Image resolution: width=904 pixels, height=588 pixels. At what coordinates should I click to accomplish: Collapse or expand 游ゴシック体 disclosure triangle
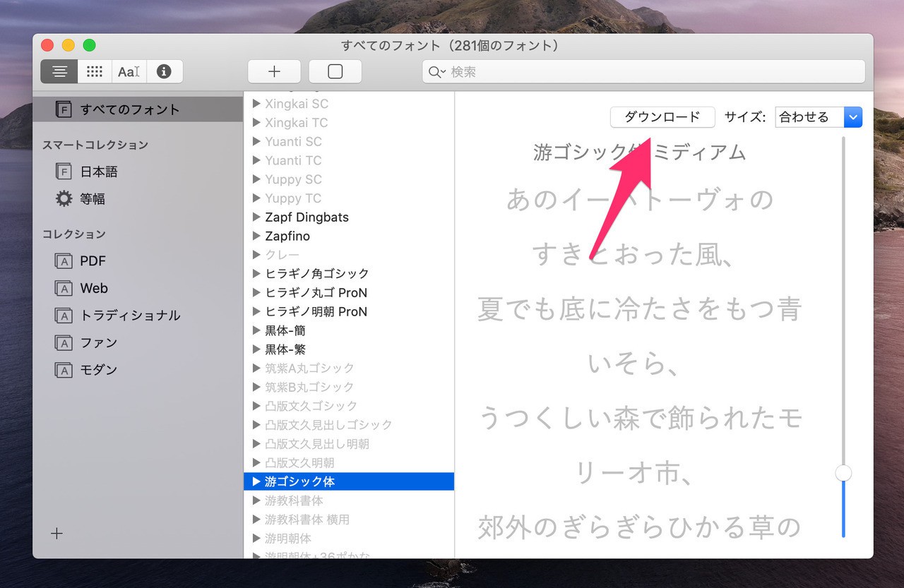256,481
